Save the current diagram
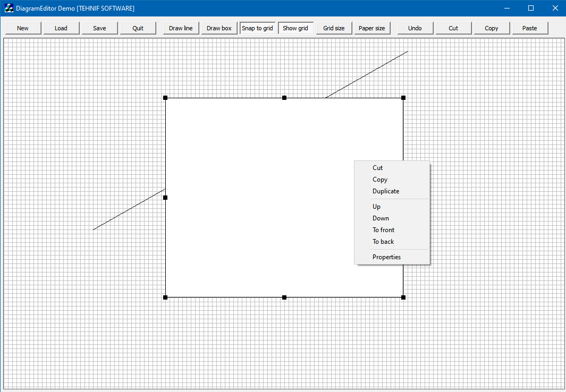This screenshot has width=566, height=392. tap(99, 28)
